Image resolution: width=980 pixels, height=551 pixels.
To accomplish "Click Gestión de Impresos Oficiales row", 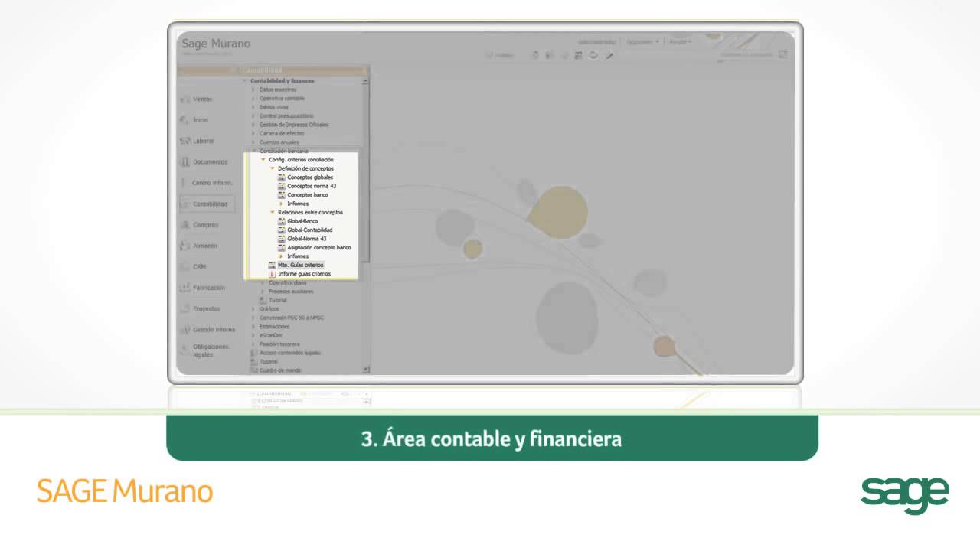I will tap(294, 125).
